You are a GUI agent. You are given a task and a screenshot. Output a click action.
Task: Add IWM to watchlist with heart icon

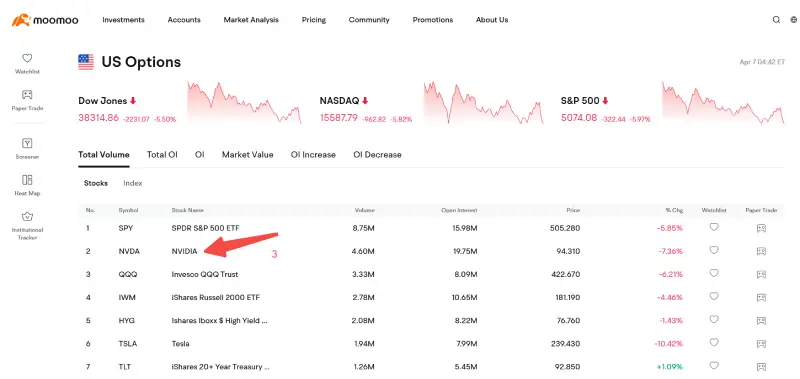(x=714, y=296)
